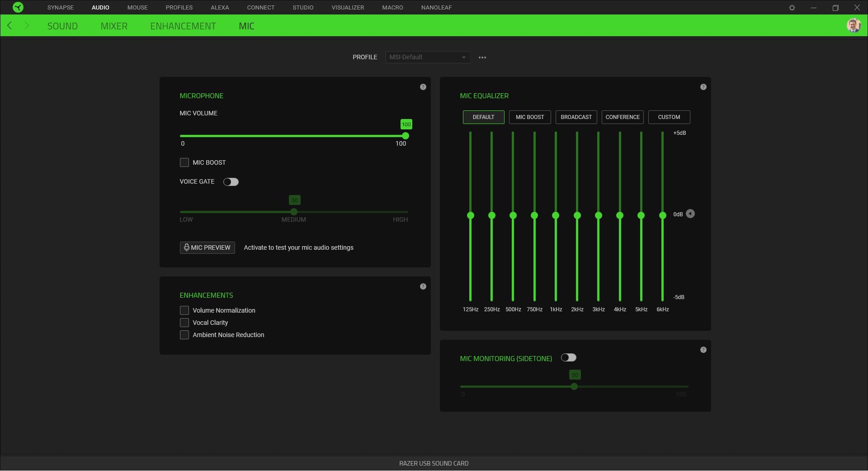Select the Mic subtab
Image resolution: width=868 pixels, height=471 pixels.
pyautogui.click(x=246, y=26)
